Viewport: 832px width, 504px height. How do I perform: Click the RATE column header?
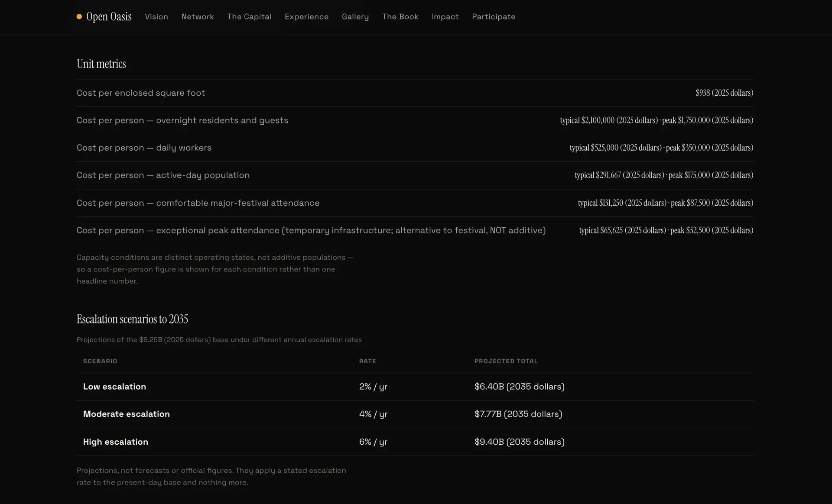pos(367,361)
